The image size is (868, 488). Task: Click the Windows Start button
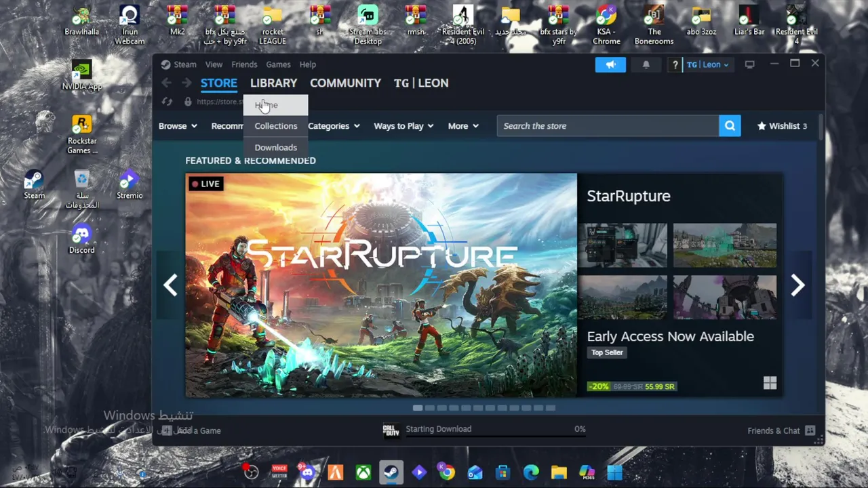click(615, 472)
